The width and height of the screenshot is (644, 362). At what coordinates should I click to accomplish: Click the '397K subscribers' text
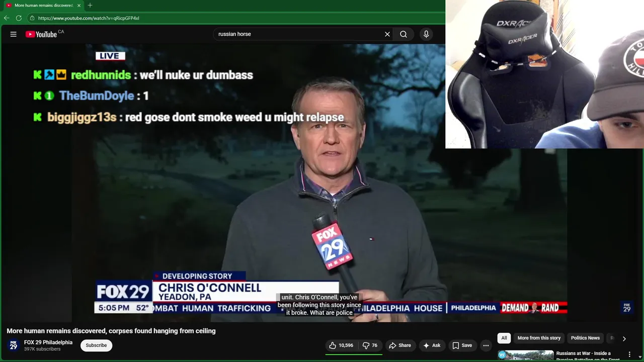pyautogui.click(x=42, y=349)
